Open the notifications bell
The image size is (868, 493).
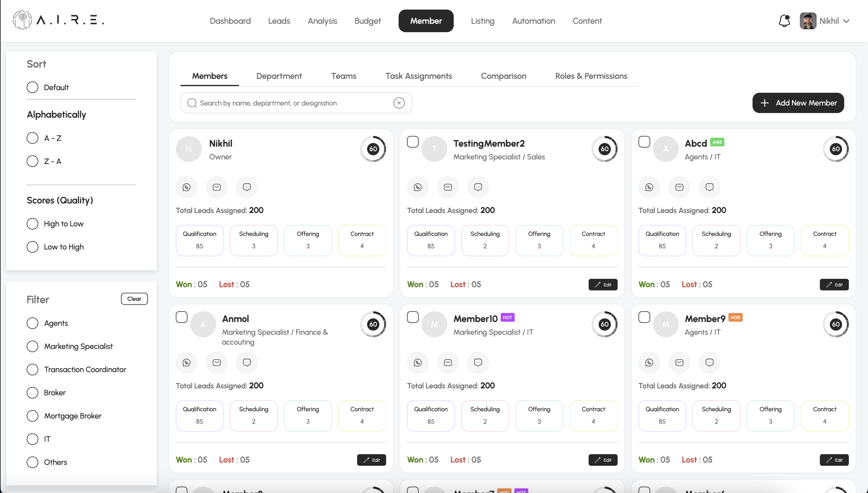tap(784, 21)
